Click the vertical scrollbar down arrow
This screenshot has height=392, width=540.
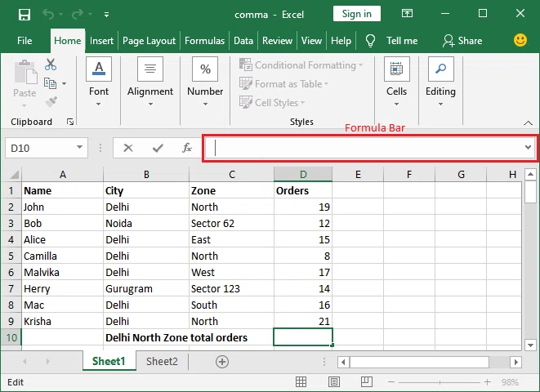[531, 345]
